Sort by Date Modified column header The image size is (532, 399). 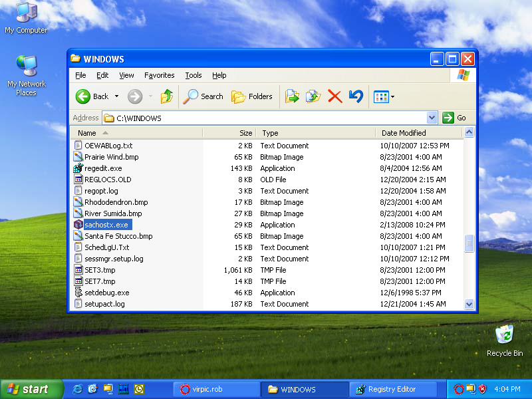[419, 133]
